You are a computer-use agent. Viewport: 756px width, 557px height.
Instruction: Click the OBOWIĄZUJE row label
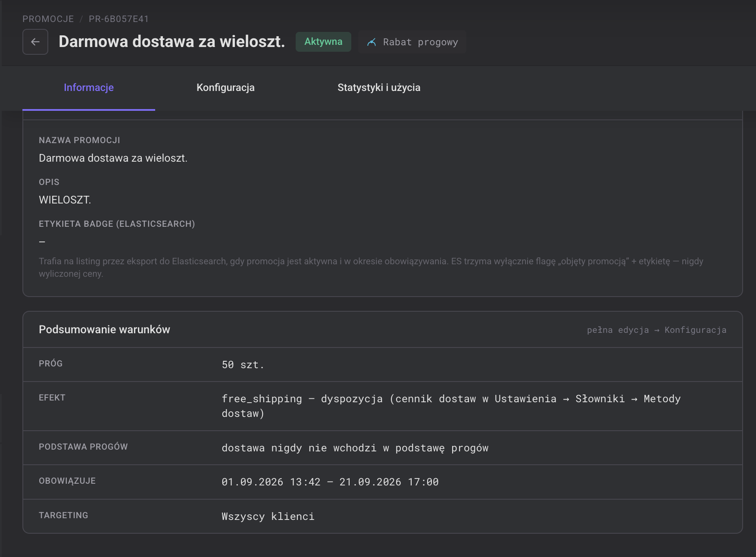[x=67, y=481]
